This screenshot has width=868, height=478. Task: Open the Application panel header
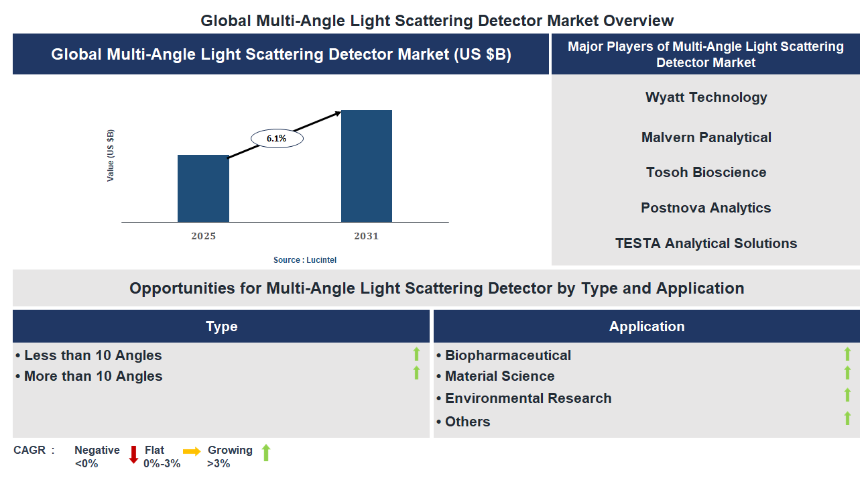[x=647, y=326]
